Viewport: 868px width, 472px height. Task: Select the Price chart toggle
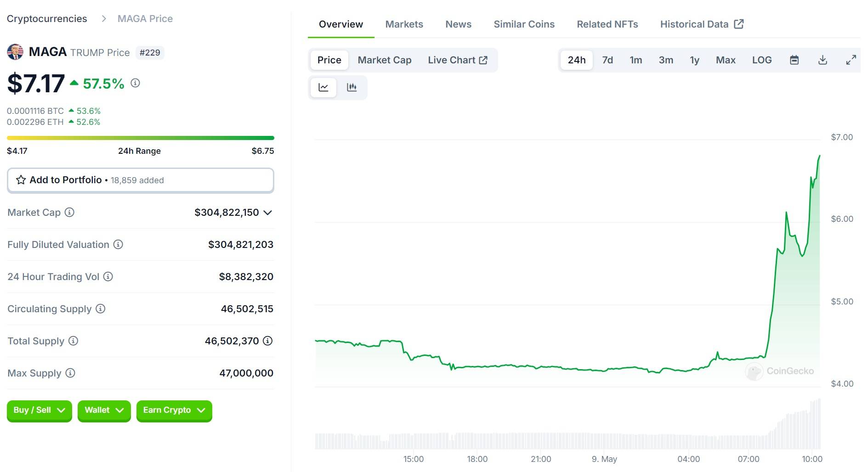pyautogui.click(x=329, y=60)
